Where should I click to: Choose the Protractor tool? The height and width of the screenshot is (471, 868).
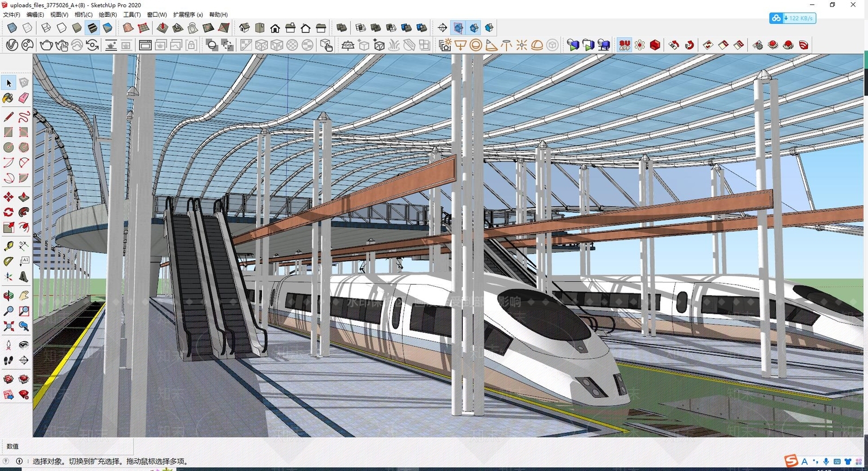(8, 261)
